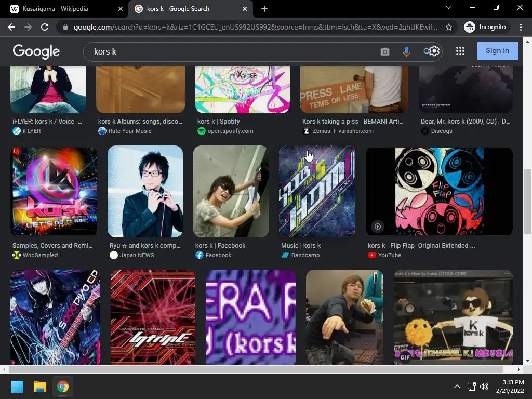Open the taskbar clock and date
Image resolution: width=532 pixels, height=399 pixels.
(510, 387)
